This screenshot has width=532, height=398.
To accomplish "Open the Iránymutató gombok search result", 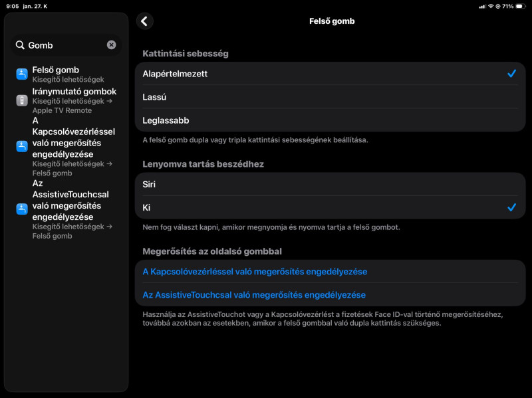I will [x=74, y=92].
